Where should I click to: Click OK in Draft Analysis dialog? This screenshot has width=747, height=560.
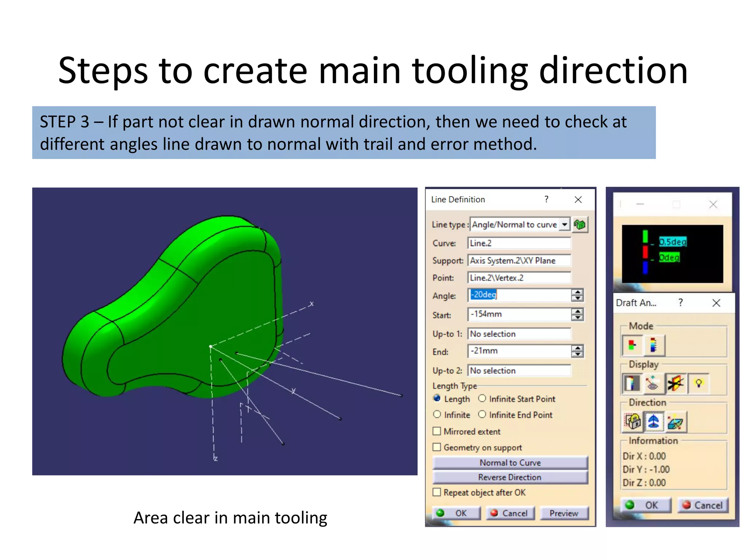click(x=646, y=505)
